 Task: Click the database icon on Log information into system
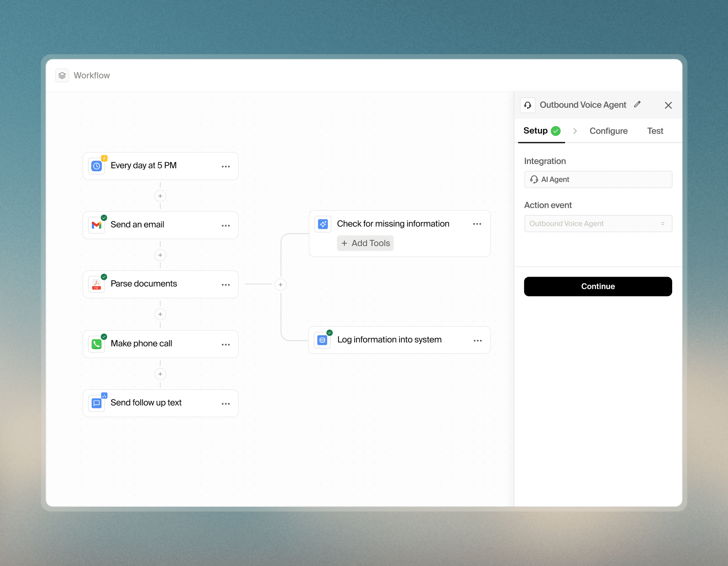click(x=322, y=340)
